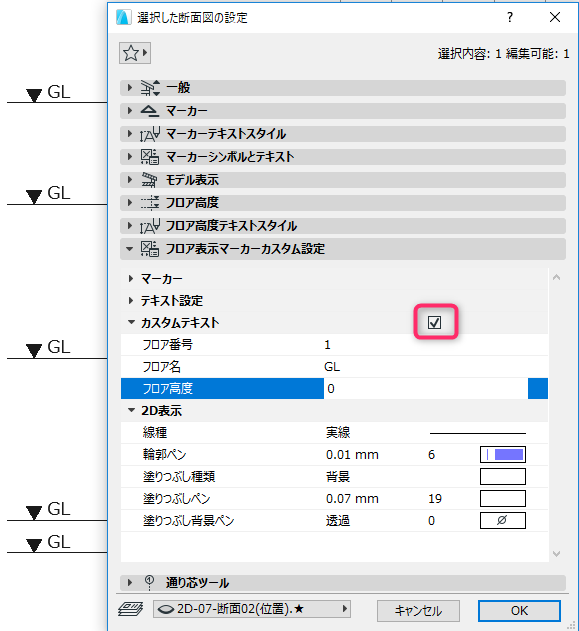Click the 一般 panel icon
Screen dimensions: 579x631
coord(150,88)
